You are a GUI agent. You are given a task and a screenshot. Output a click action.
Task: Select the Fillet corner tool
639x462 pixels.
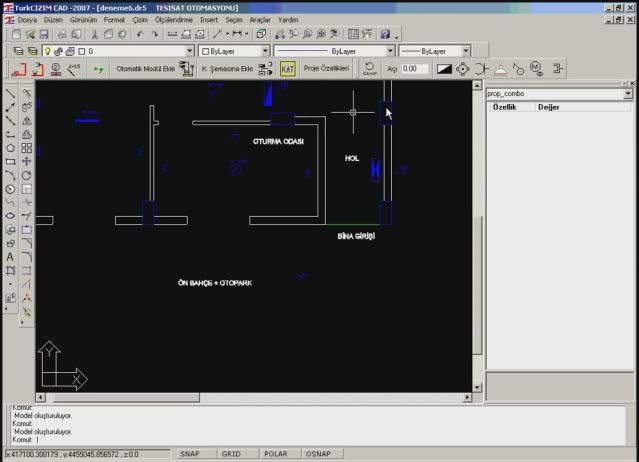click(x=26, y=257)
